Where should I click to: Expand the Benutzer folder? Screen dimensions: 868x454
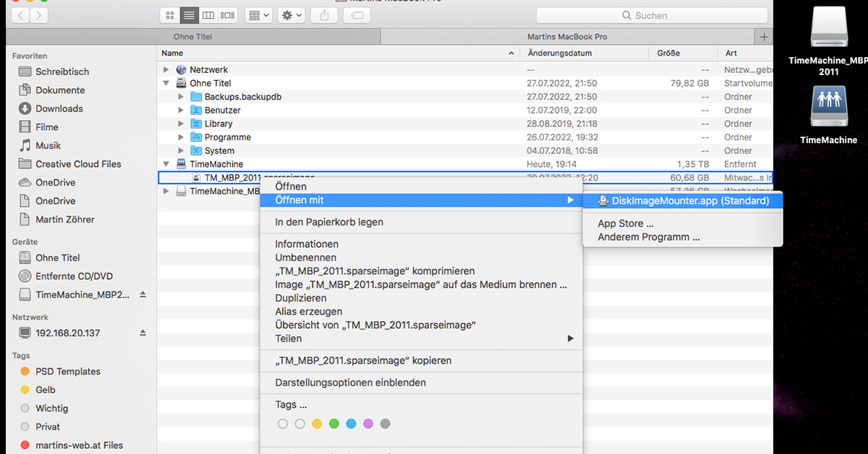click(x=181, y=110)
